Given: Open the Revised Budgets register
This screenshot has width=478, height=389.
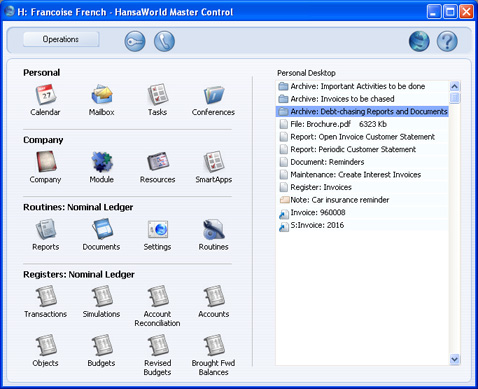Looking at the screenshot, I should [x=158, y=345].
